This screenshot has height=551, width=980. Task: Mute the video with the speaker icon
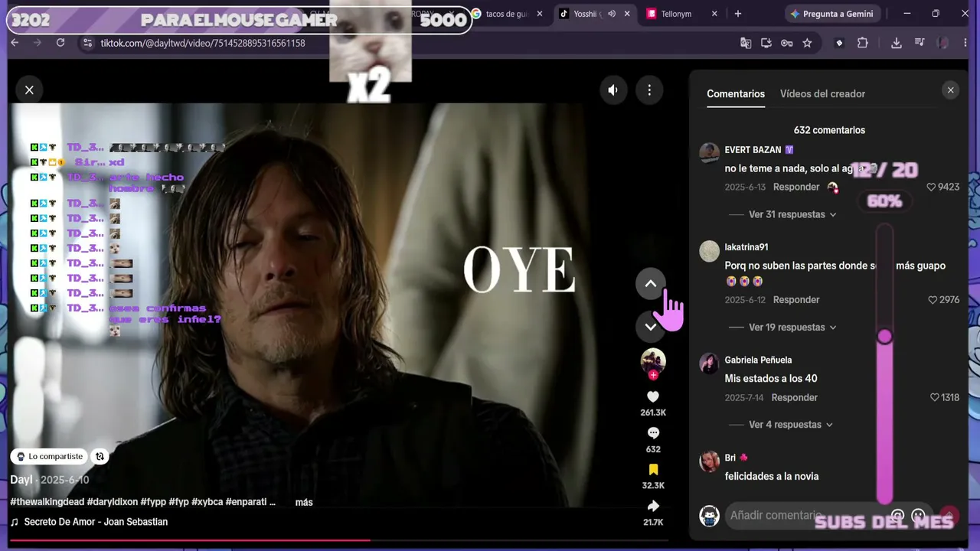[612, 90]
